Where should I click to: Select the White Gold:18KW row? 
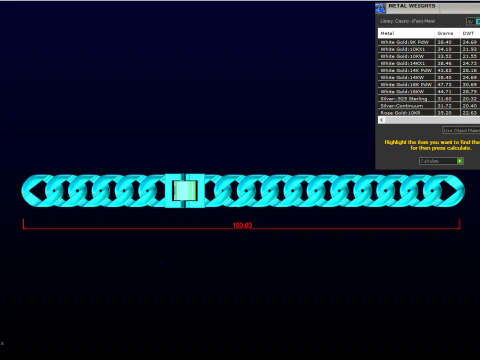(429, 91)
